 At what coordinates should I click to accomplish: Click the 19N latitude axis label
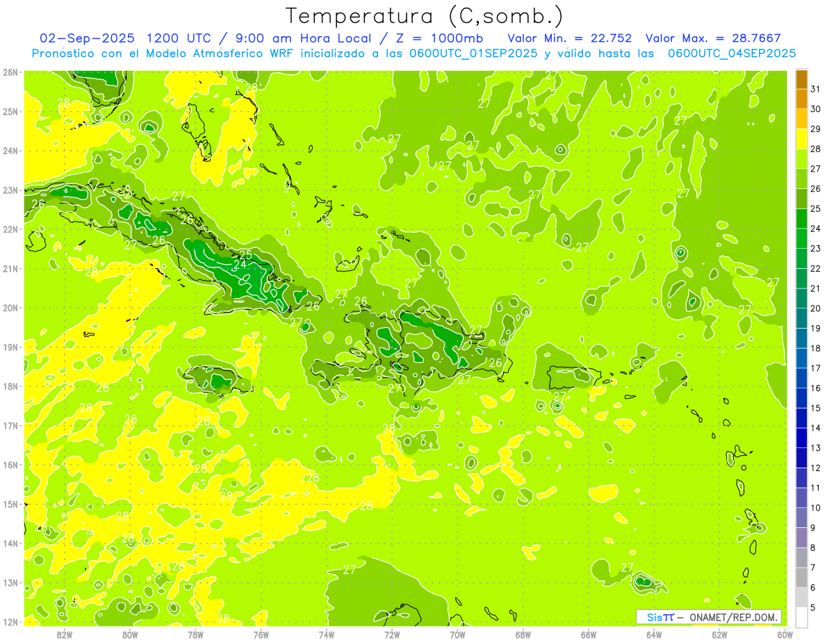[x=10, y=347]
